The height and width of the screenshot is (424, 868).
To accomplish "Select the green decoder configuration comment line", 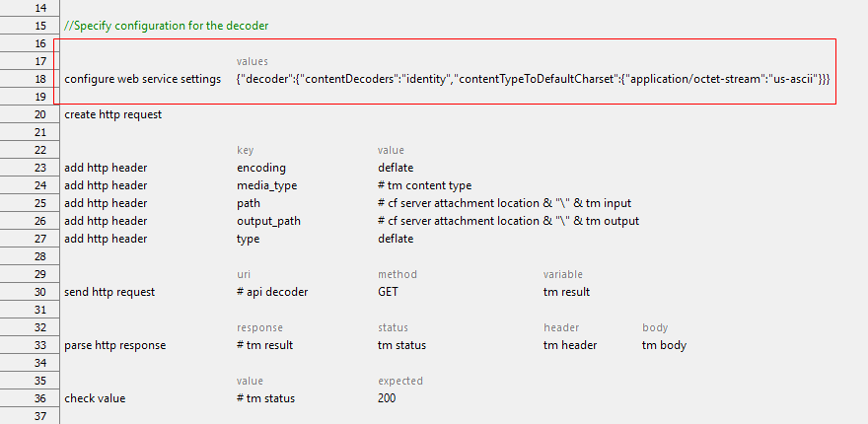I will click(167, 26).
